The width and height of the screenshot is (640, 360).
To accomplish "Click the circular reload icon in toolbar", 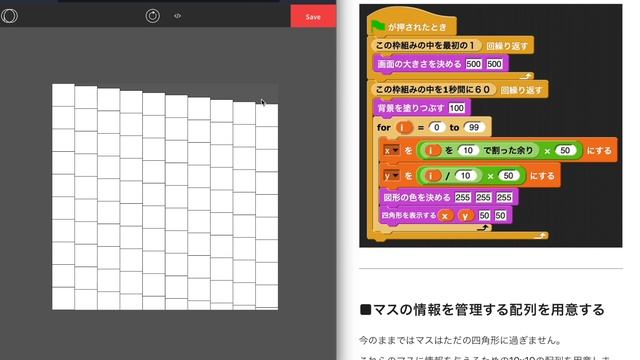I will point(153,16).
